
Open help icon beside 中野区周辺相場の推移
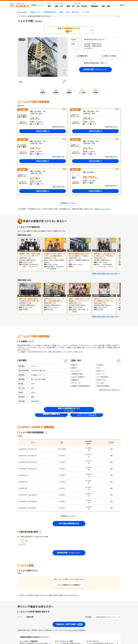tap(40, 532)
